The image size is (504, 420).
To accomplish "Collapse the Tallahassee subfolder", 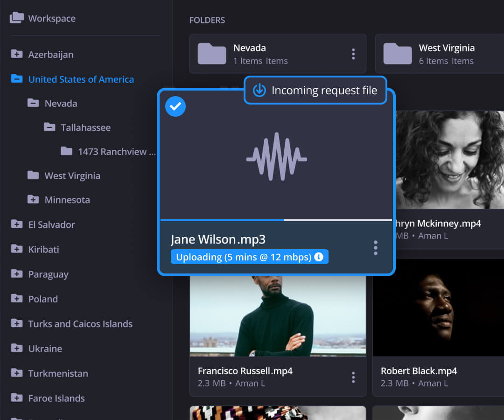I will [x=49, y=127].
